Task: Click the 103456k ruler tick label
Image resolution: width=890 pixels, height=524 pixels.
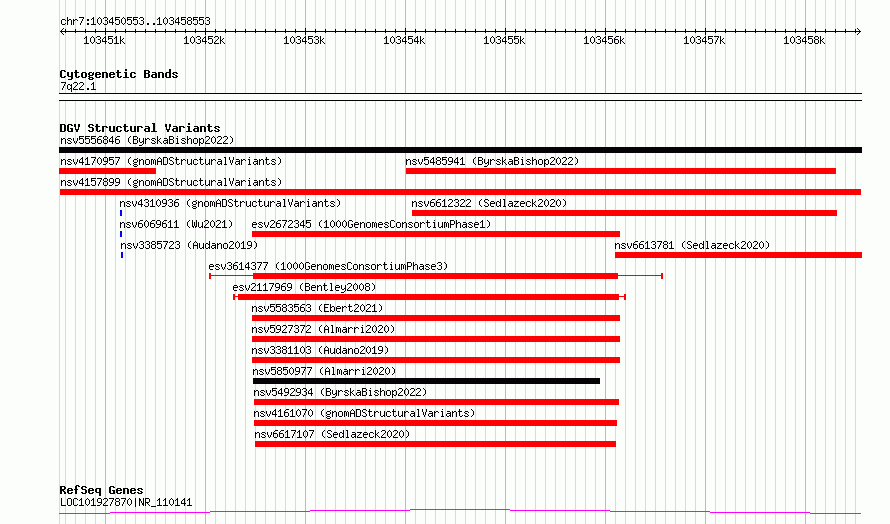Action: point(604,41)
